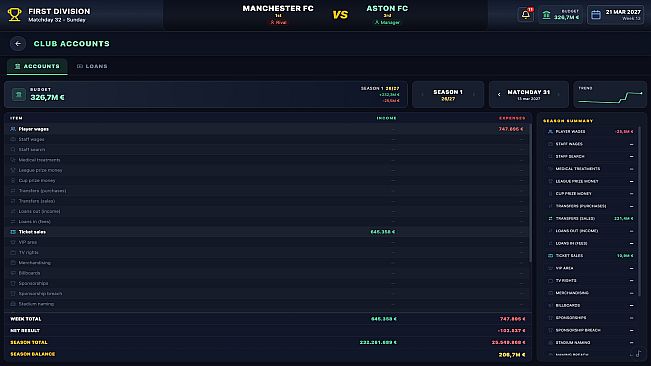Select the Staff wages row
Viewport: 651px width, 366px height.
(x=268, y=139)
